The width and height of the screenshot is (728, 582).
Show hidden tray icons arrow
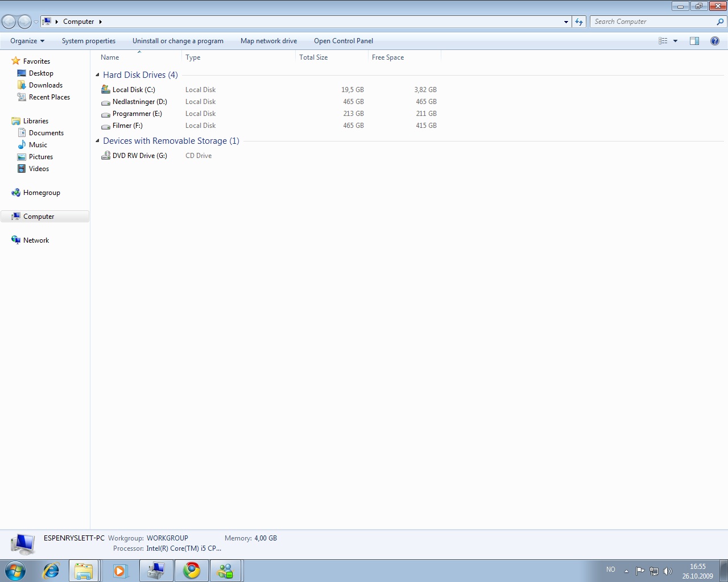tap(626, 571)
